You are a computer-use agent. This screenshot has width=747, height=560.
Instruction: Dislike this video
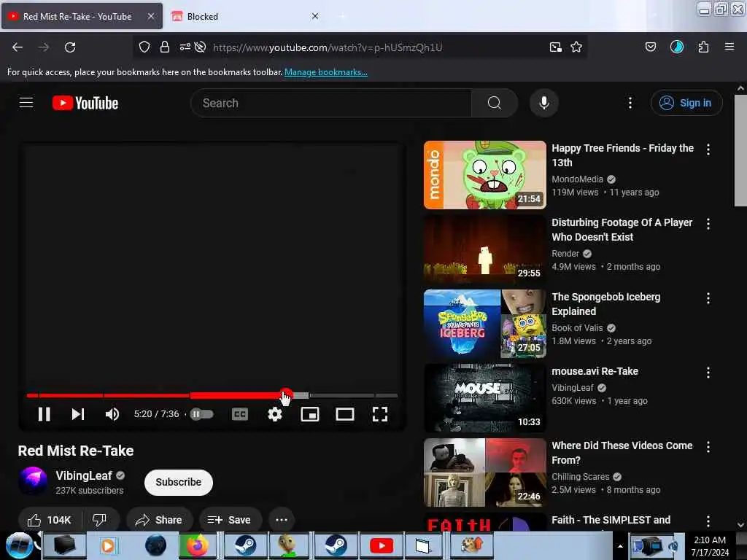99,520
